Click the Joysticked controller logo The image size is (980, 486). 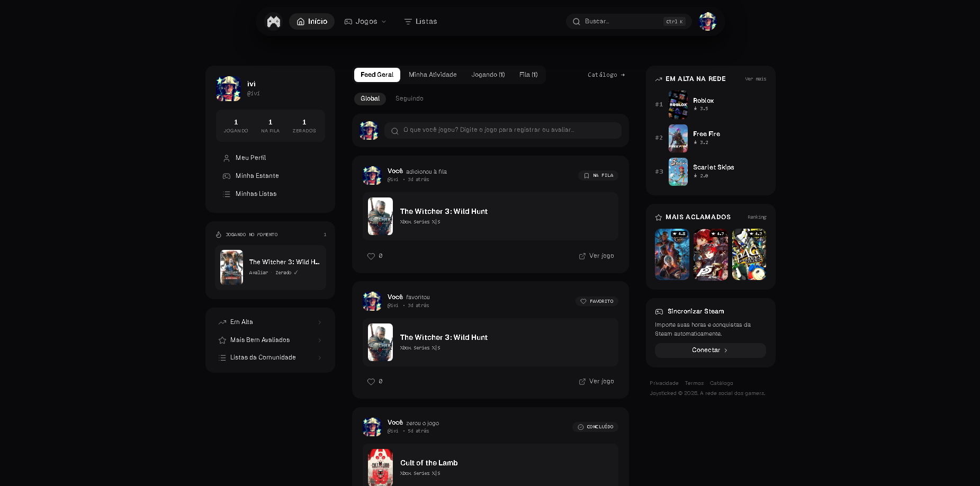(x=273, y=21)
